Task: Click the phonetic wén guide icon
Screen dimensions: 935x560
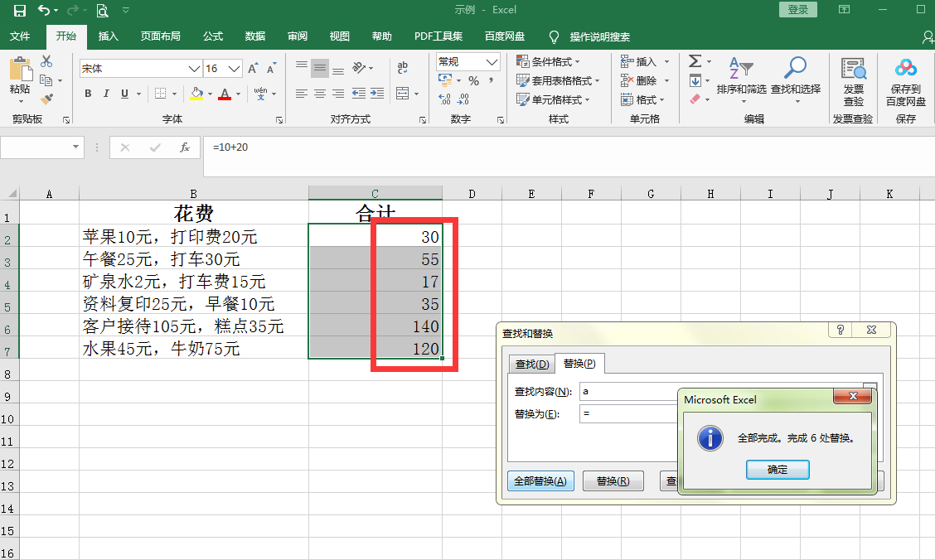Action: coord(260,94)
